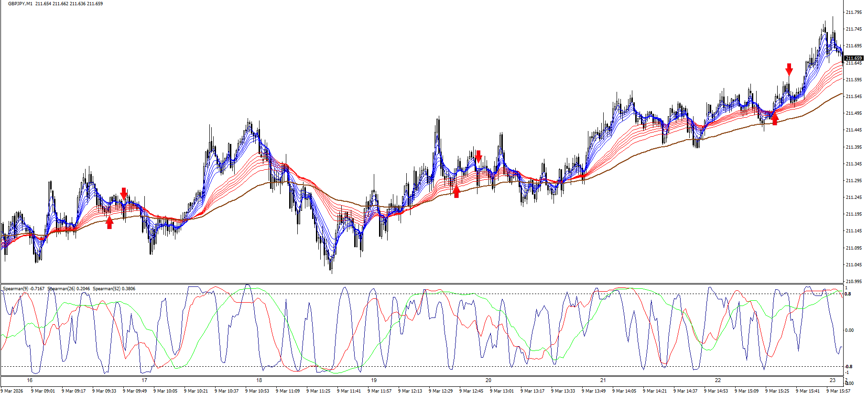The image size is (868, 405).
Task: Click the 211.045 price axis label
Action: (854, 265)
